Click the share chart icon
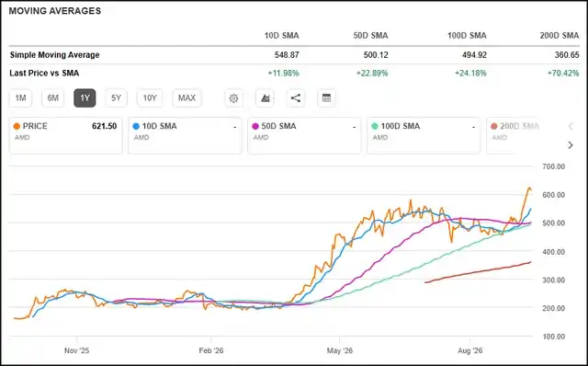Image resolution: width=588 pixels, height=366 pixels. point(296,98)
